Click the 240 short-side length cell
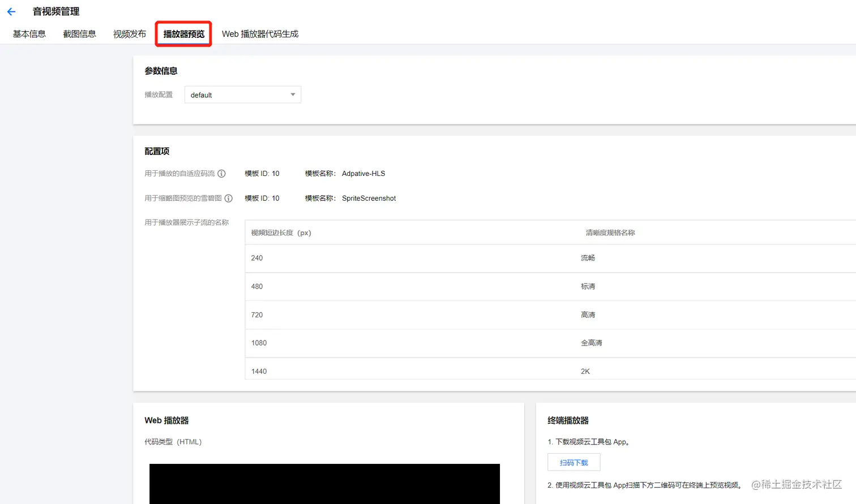This screenshot has height=504, width=856. 257,258
